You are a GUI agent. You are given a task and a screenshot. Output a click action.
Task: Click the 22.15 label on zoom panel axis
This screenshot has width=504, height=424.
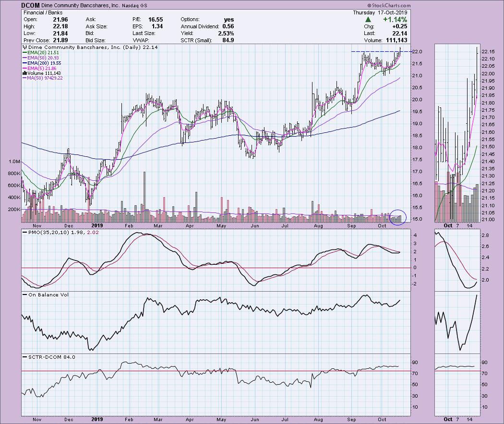488,52
